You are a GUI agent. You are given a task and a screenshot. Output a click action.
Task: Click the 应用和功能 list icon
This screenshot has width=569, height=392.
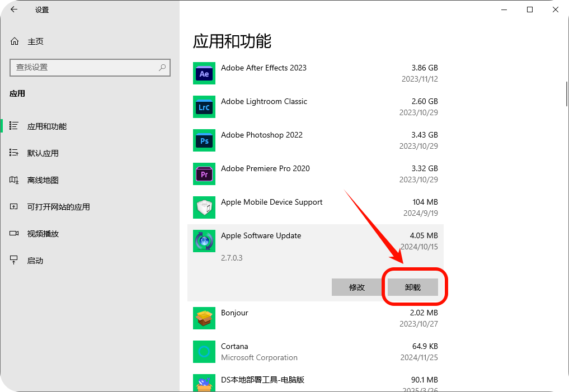pyautogui.click(x=14, y=126)
